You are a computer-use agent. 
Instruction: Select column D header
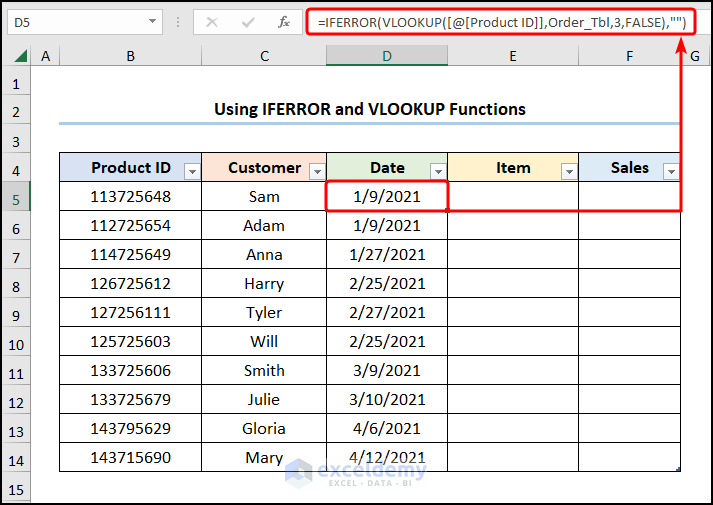pos(386,57)
